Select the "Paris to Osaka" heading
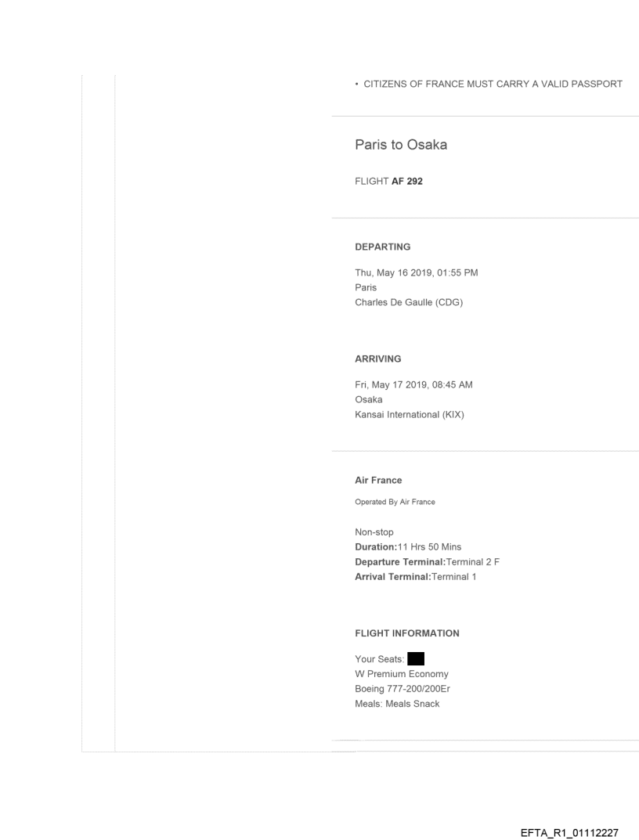639x840 pixels. click(x=401, y=145)
